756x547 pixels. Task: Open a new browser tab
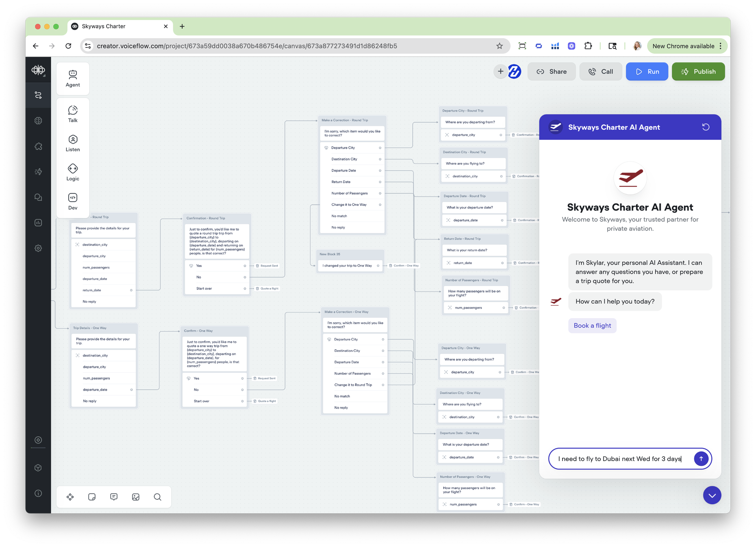[x=182, y=26]
